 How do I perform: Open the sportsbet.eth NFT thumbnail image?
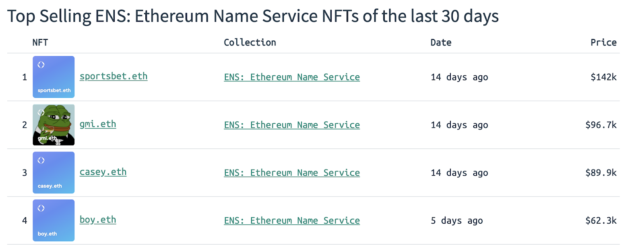point(54,77)
